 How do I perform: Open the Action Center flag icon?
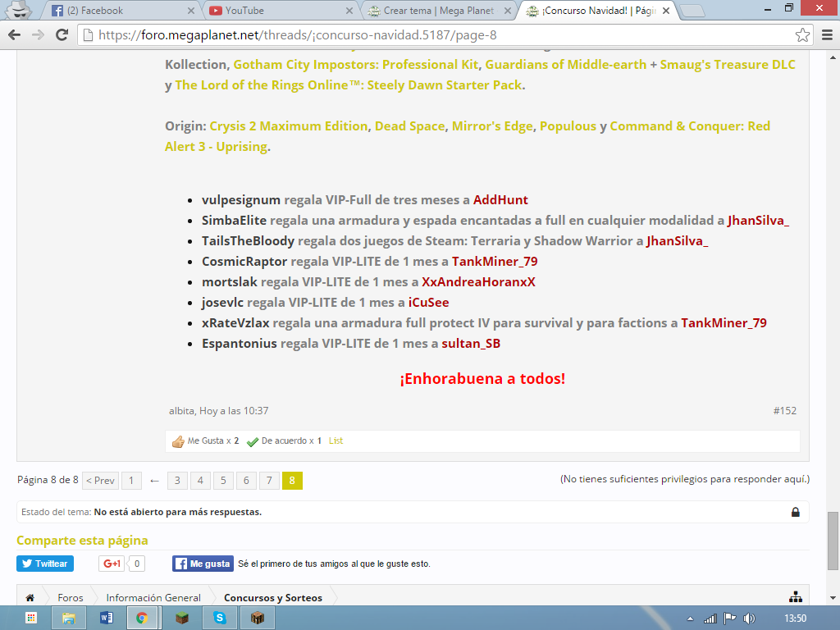point(729,619)
